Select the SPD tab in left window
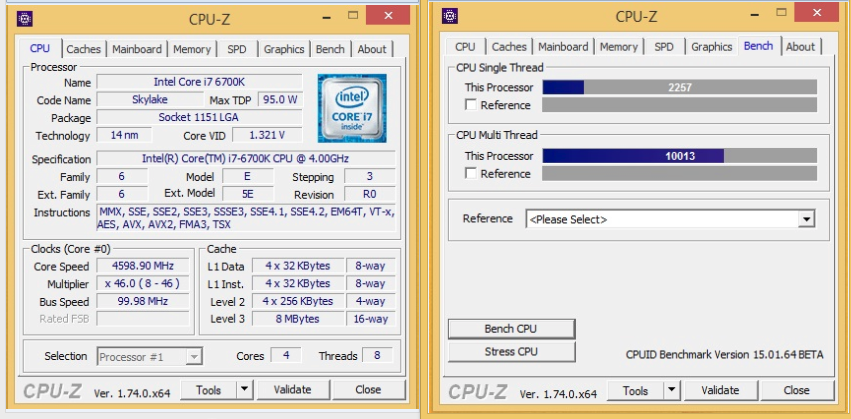Image resolution: width=851 pixels, height=419 pixels. point(237,49)
